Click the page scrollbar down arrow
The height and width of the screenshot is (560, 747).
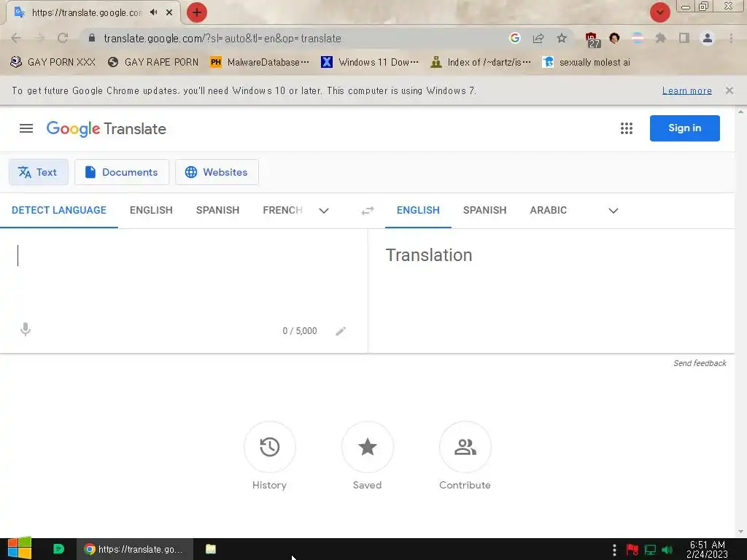(740, 532)
